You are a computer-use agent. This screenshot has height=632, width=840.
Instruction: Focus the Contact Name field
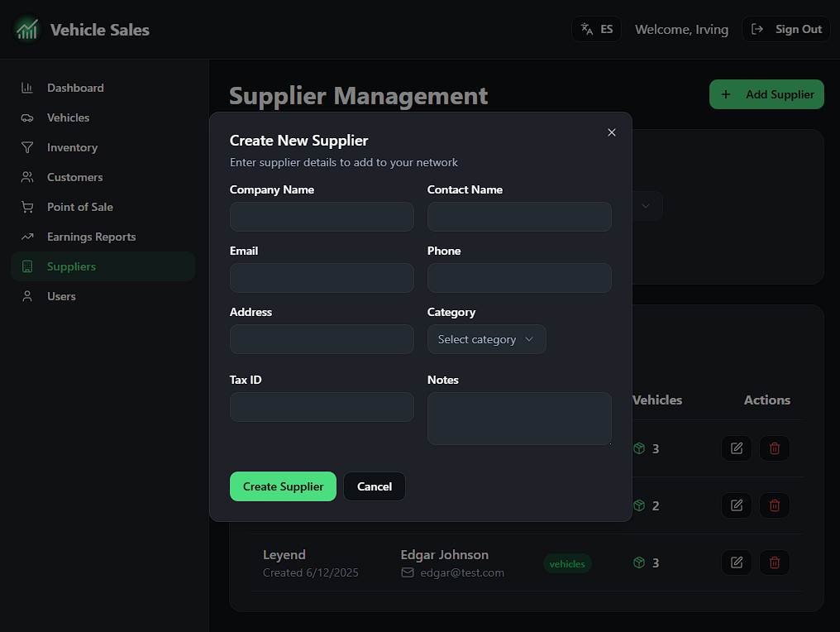(519, 217)
